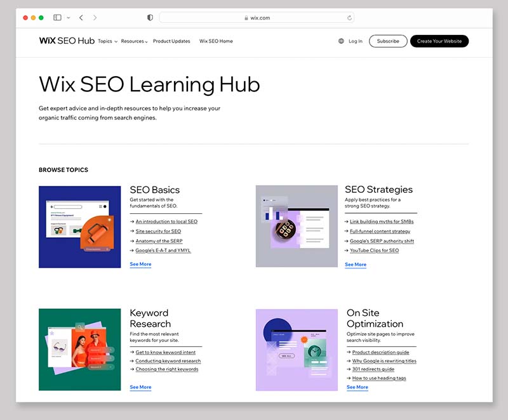
Task: Focus the wix.com address bar
Action: [257, 18]
